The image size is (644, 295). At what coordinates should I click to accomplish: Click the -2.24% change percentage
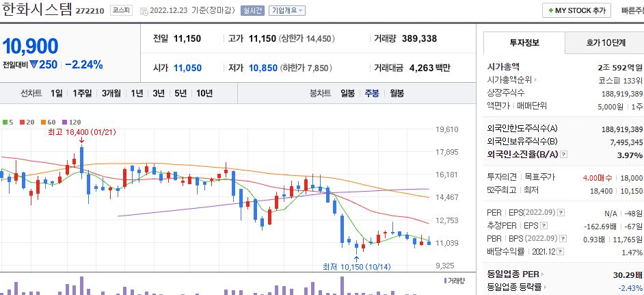pos(84,64)
